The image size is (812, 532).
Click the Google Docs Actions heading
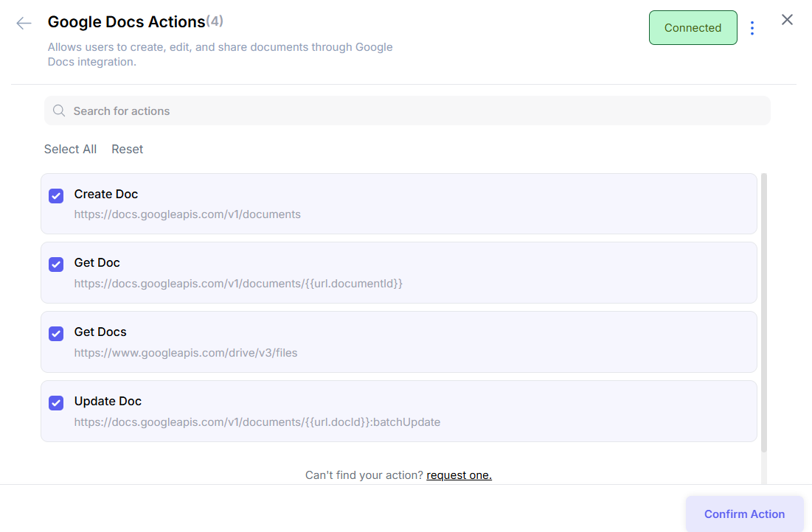point(126,21)
